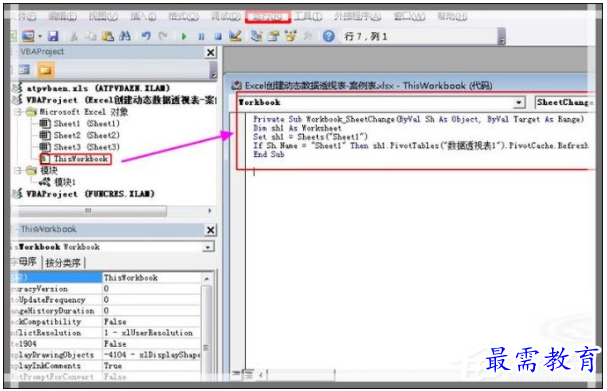The image size is (607, 391).
Task: Click the Redo toolbar icon
Action: pyautogui.click(x=163, y=36)
